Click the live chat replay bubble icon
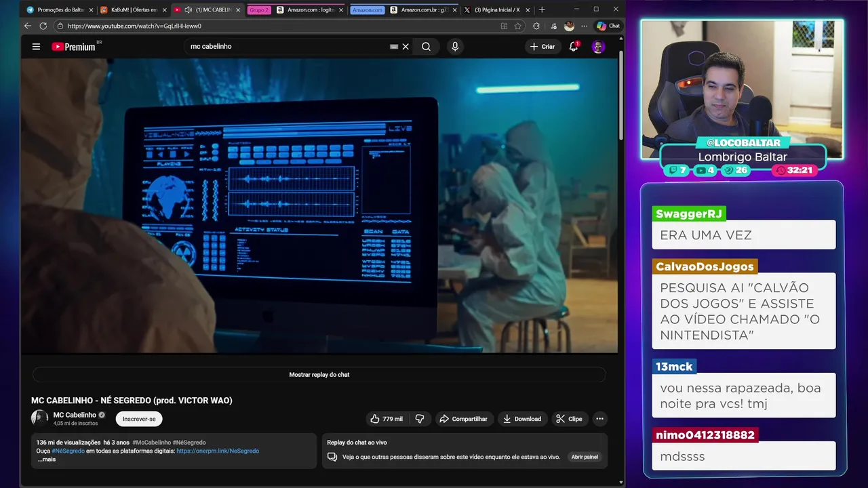 click(x=332, y=457)
